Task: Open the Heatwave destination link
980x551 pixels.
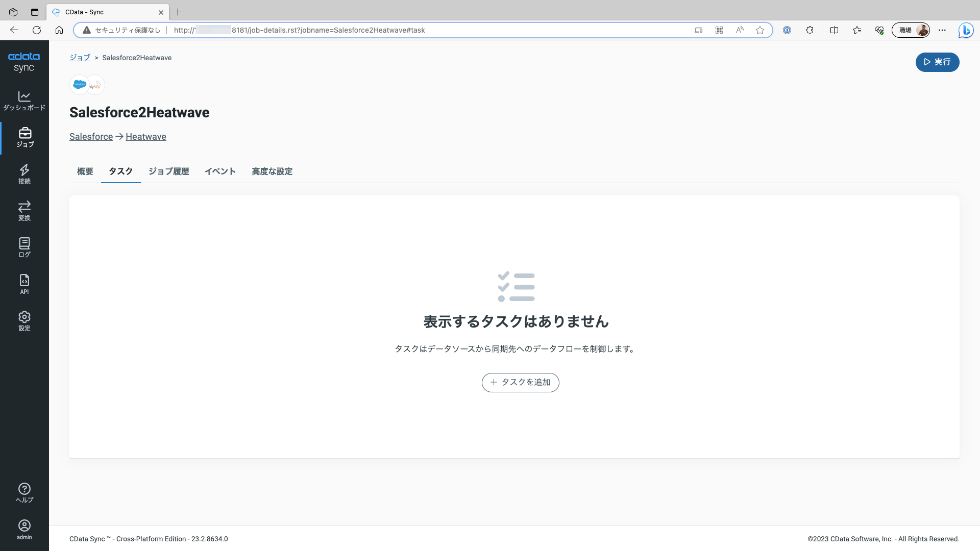Action: (145, 137)
